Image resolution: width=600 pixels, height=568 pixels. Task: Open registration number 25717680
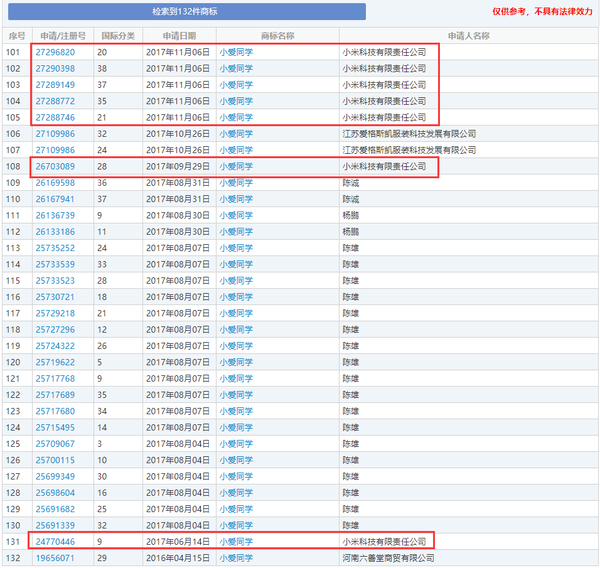tap(55, 411)
